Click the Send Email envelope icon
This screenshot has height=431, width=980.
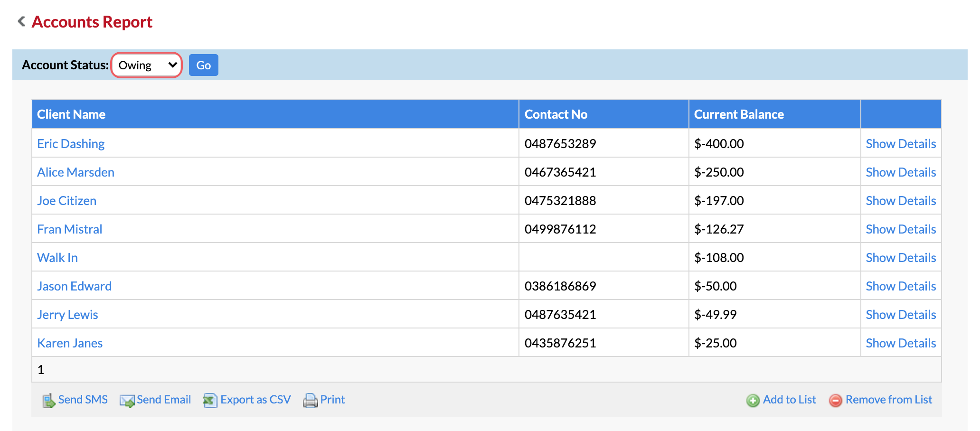127,401
